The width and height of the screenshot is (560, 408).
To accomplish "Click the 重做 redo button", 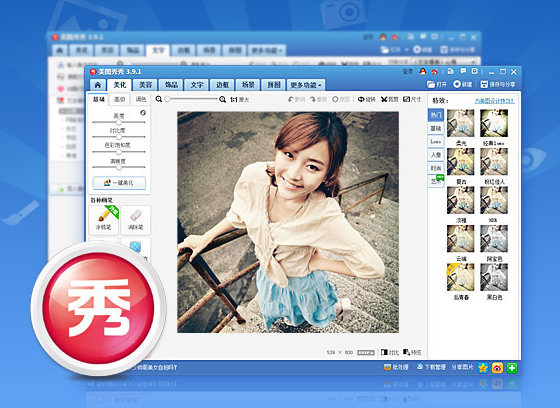I will coord(318,99).
